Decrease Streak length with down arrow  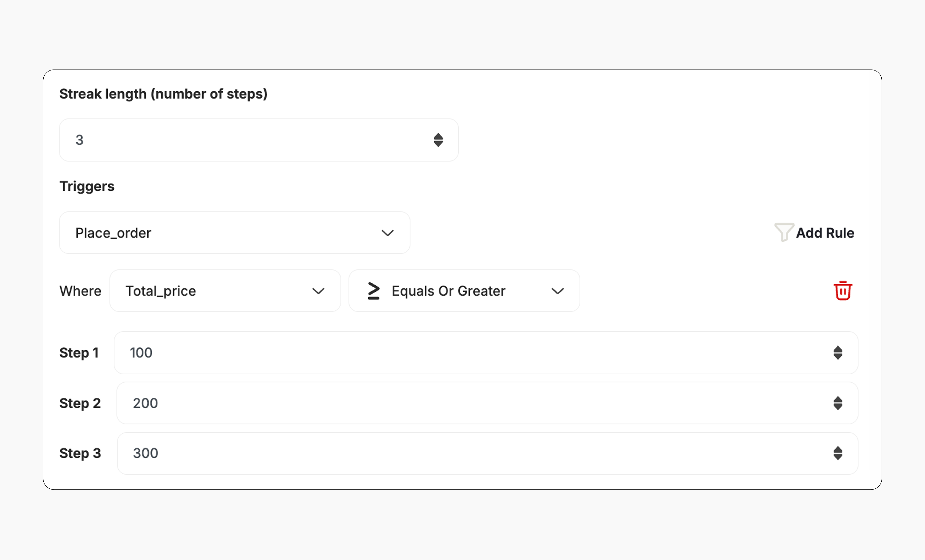(438, 144)
